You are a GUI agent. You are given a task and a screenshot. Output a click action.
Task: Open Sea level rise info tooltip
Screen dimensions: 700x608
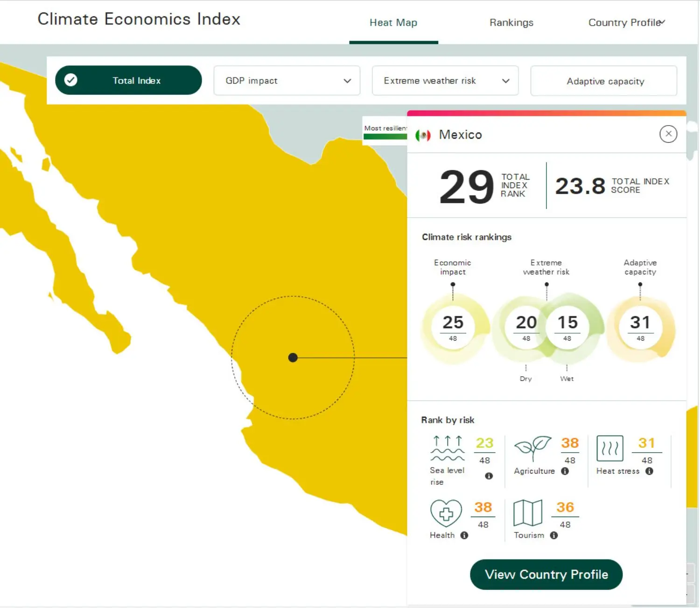(489, 476)
